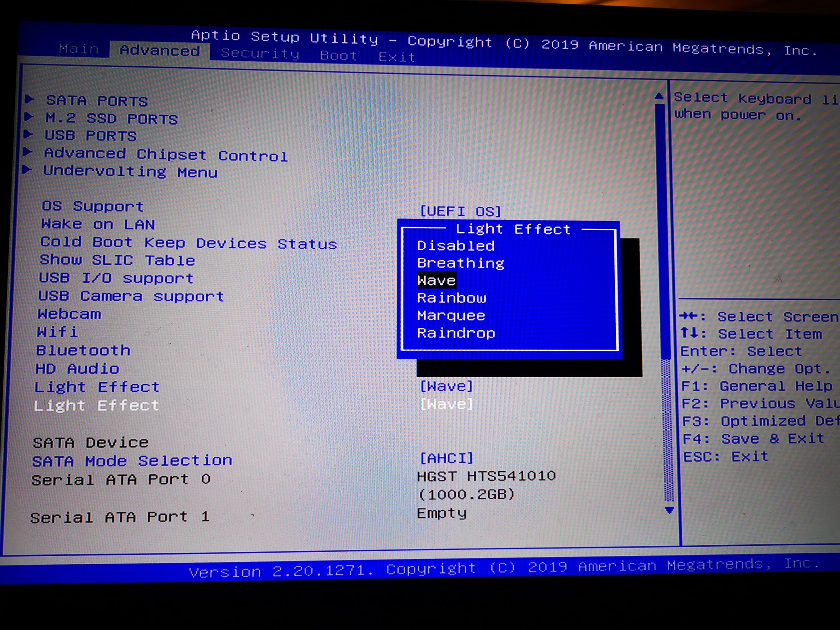Open M.2 SSD PORTS submenu
840x630 pixels.
tap(111, 118)
